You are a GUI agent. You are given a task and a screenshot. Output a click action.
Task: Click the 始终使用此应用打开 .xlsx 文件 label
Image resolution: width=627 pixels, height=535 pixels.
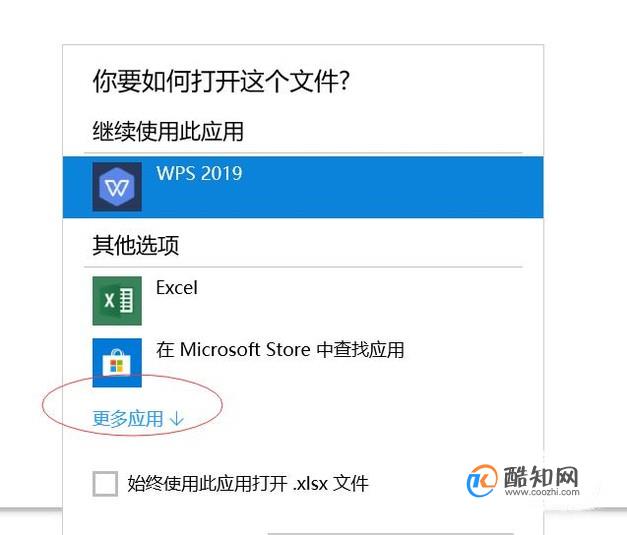(248, 483)
